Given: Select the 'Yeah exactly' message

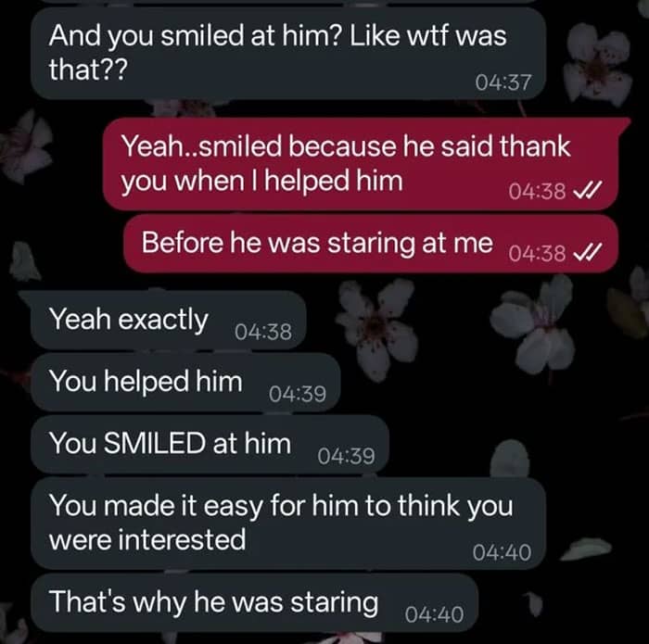Looking at the screenshot, I should pos(169,320).
